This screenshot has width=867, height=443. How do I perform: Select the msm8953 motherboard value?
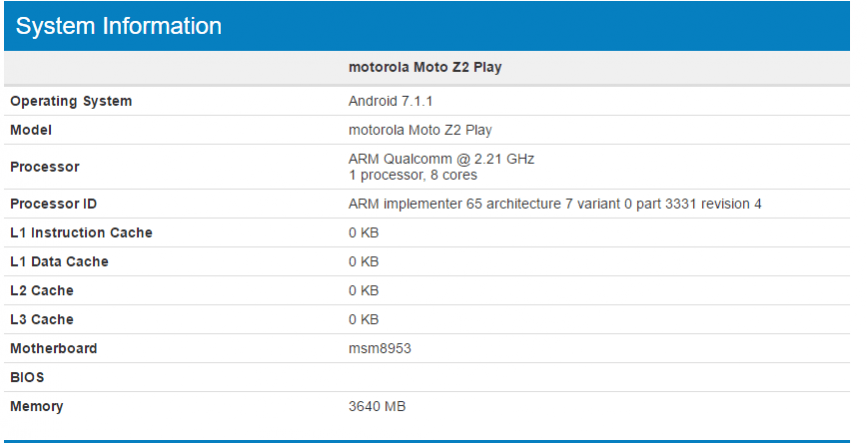380,349
